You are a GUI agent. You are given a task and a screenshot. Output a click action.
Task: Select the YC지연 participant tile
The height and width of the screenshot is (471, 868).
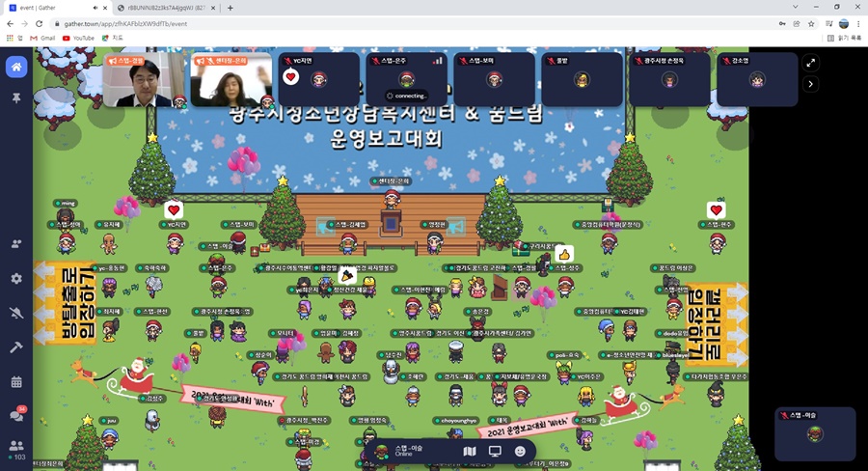[319, 80]
